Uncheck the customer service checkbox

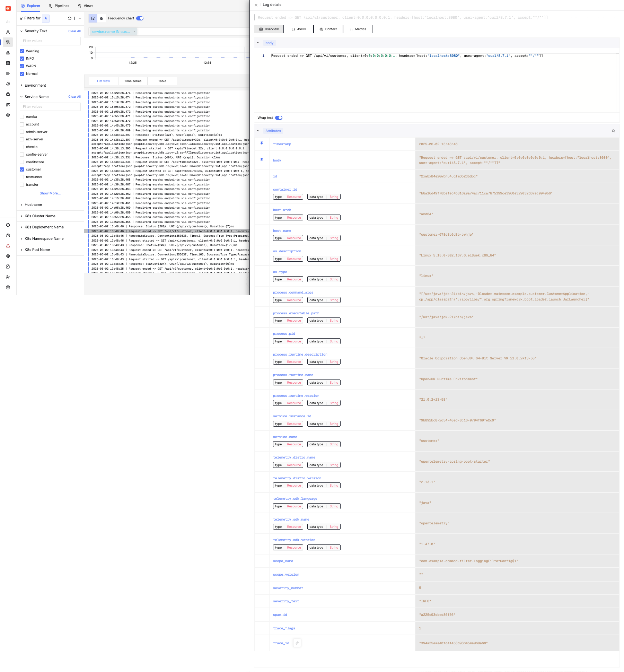point(22,169)
